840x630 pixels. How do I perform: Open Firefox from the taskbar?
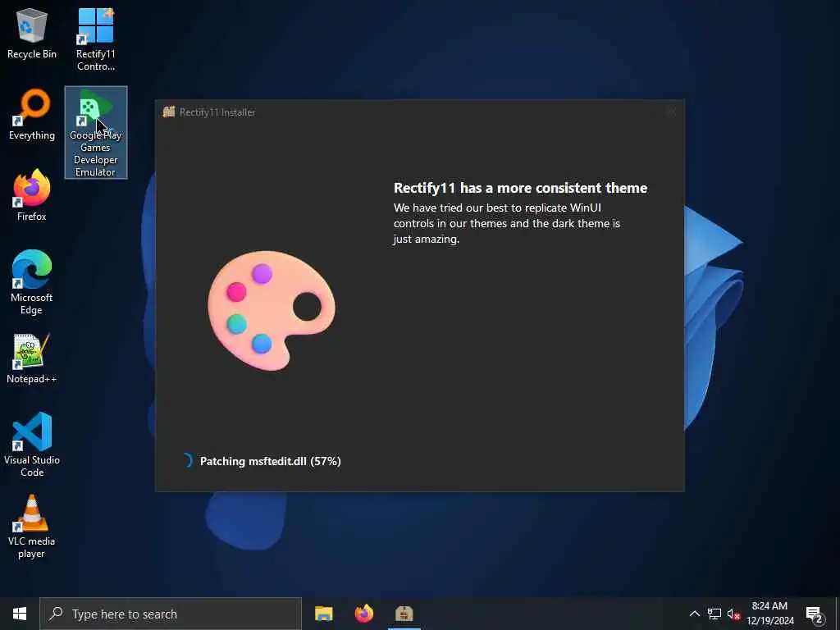(363, 614)
